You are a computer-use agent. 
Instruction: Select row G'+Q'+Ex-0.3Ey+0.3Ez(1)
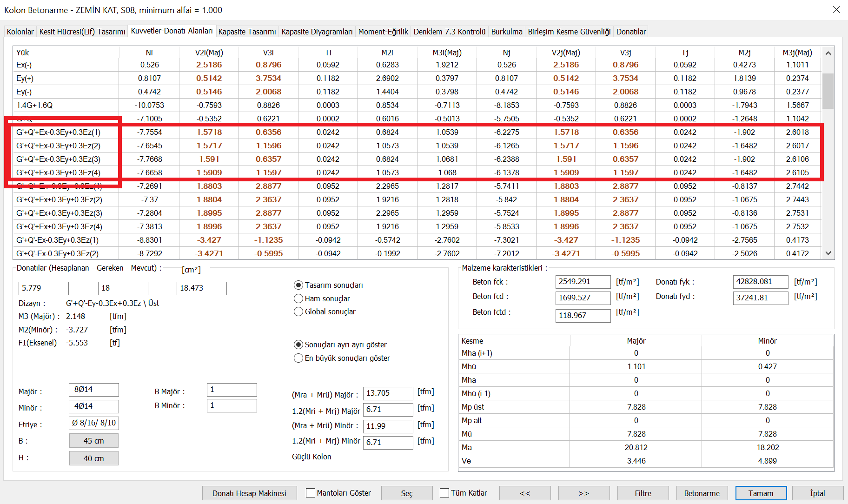[x=417, y=132]
